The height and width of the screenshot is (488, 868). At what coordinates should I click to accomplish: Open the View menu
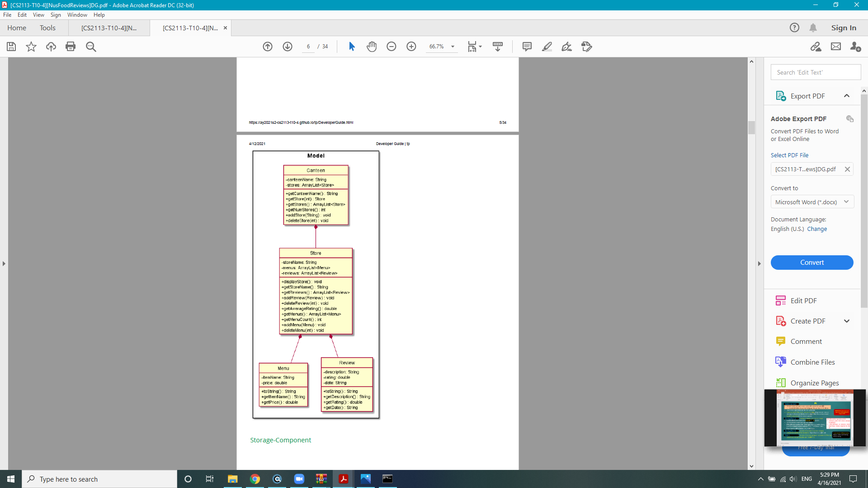[38, 15]
